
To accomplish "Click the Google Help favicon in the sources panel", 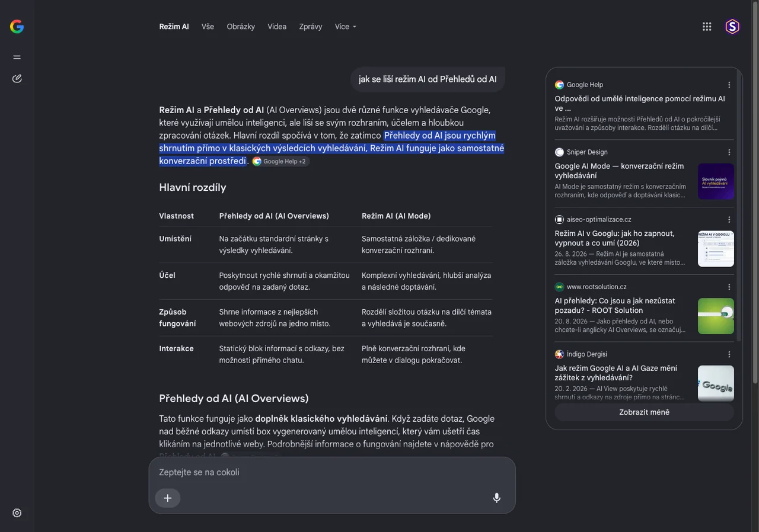I will tap(559, 85).
